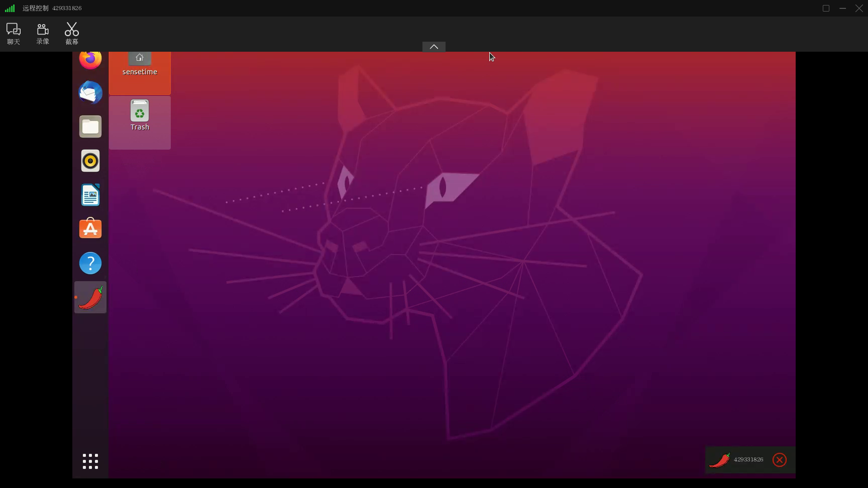This screenshot has width=868, height=488.
Task: Select the red chili pepper dock app
Action: click(90, 297)
